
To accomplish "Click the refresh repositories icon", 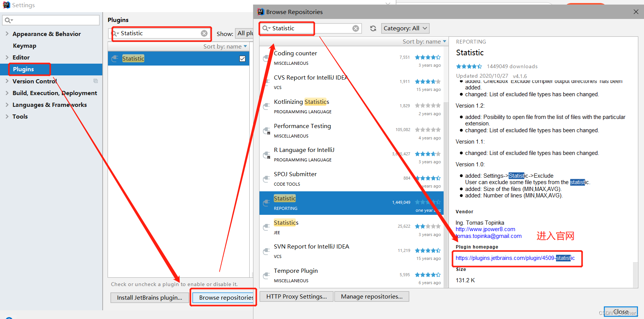I will tap(373, 28).
